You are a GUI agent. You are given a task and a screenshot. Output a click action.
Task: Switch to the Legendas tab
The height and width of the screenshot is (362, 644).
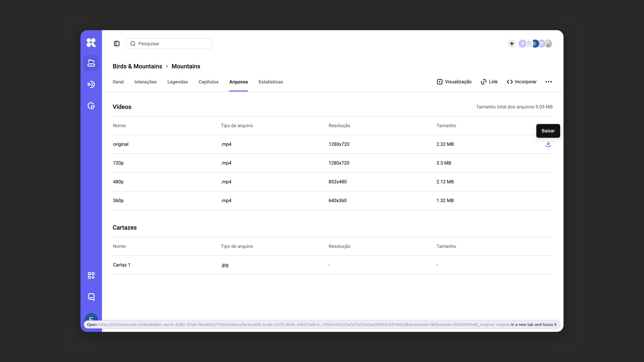[x=177, y=82]
